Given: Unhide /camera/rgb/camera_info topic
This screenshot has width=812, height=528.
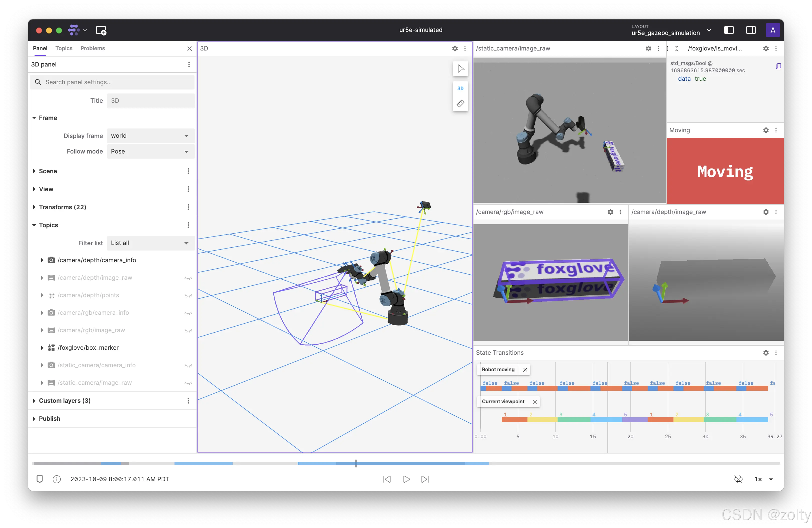Looking at the screenshot, I should point(188,313).
